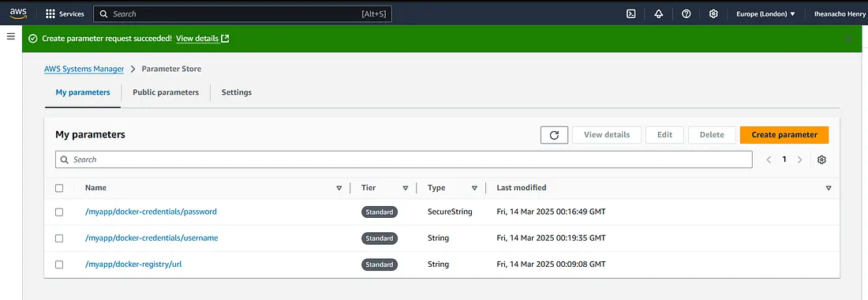Open the console settings gear in top bar
This screenshot has height=300, width=868.
[713, 14]
